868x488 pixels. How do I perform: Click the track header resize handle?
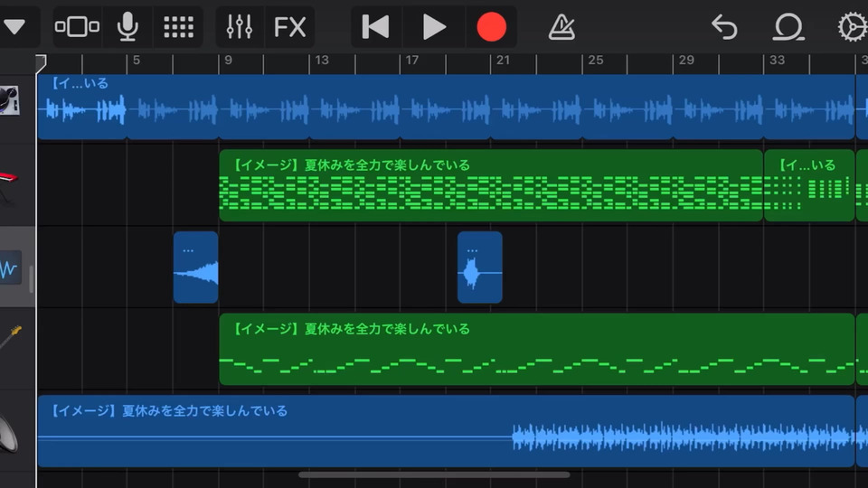31,278
